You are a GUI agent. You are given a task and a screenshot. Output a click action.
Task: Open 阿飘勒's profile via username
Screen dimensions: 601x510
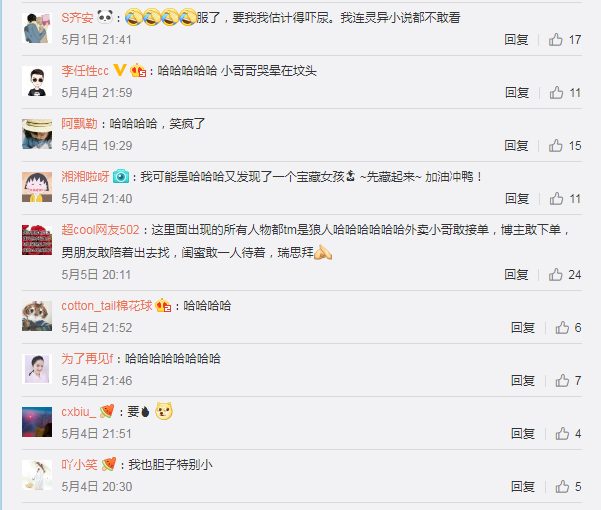(79, 124)
